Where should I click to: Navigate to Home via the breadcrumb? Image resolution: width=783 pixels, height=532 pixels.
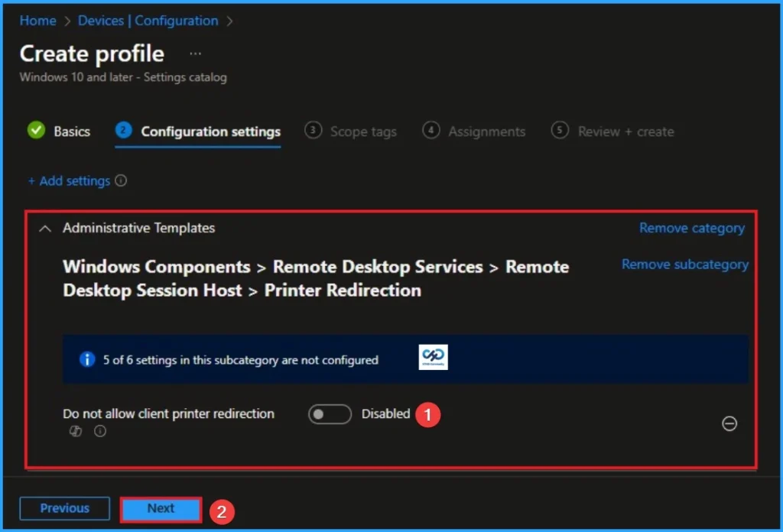(x=37, y=21)
